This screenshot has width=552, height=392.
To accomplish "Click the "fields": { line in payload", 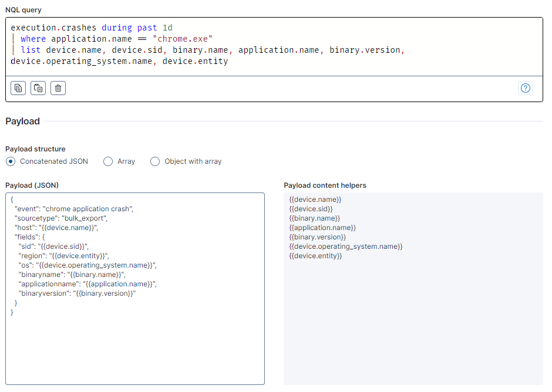I will [x=29, y=237].
